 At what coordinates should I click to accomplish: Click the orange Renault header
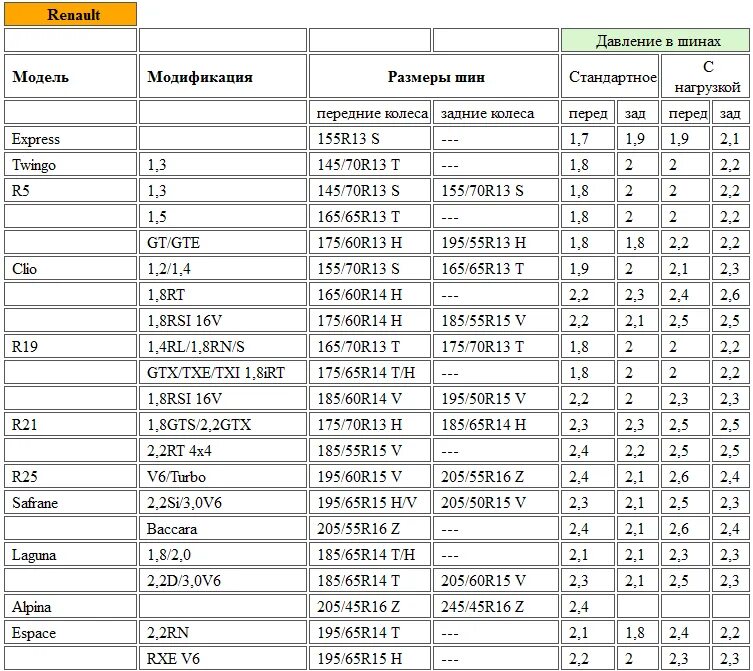click(70, 14)
